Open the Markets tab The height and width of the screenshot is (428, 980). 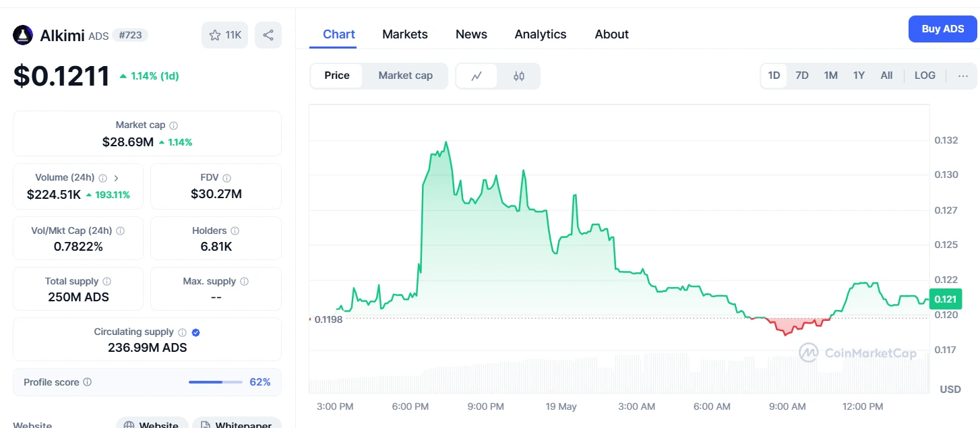click(405, 34)
